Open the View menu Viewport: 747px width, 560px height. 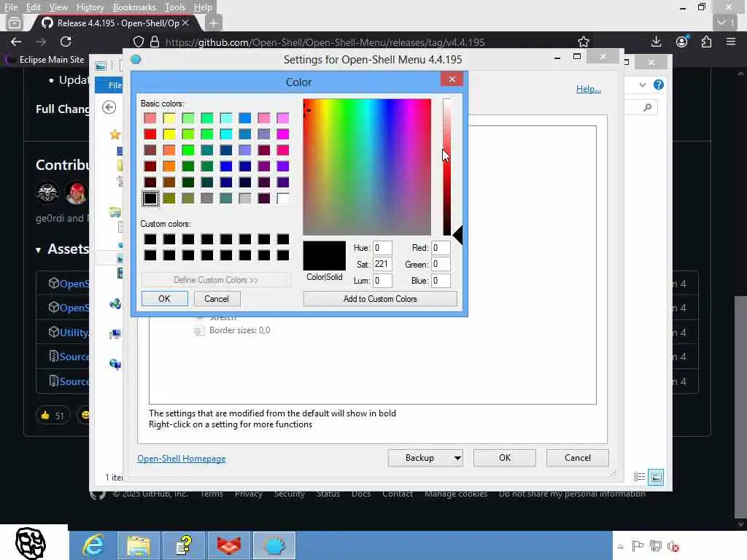58,7
